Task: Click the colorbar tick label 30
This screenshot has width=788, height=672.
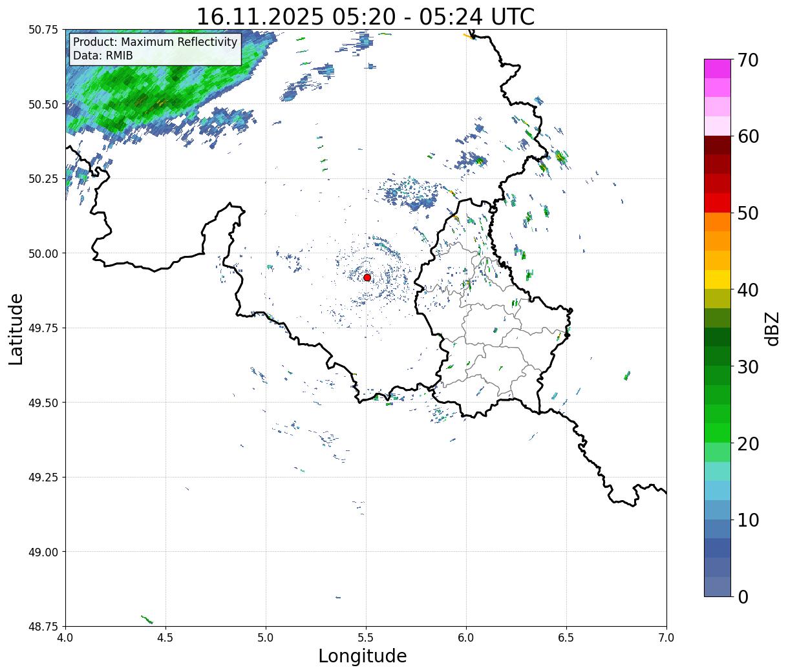Action: pos(747,367)
